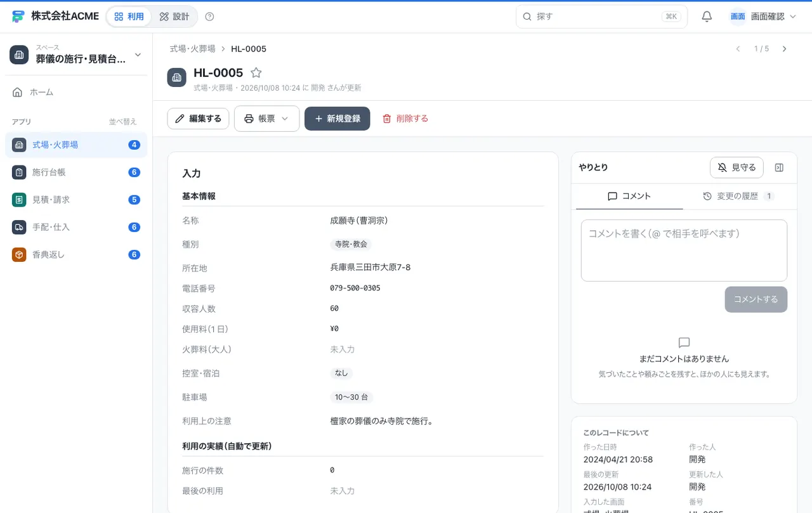Click 削除する to delete record
The height and width of the screenshot is (513, 812).
(x=405, y=119)
